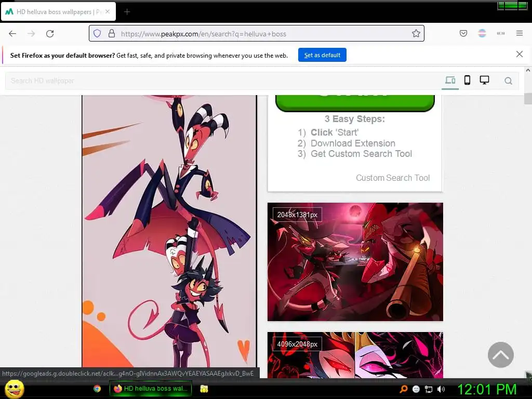The height and width of the screenshot is (399, 532).
Task: Click the Set as default button
Action: tap(322, 55)
